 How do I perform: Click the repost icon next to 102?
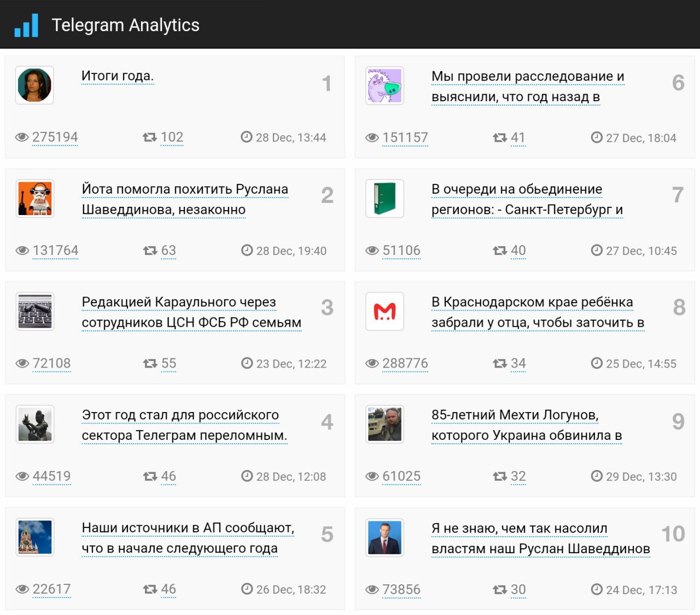[x=149, y=137]
